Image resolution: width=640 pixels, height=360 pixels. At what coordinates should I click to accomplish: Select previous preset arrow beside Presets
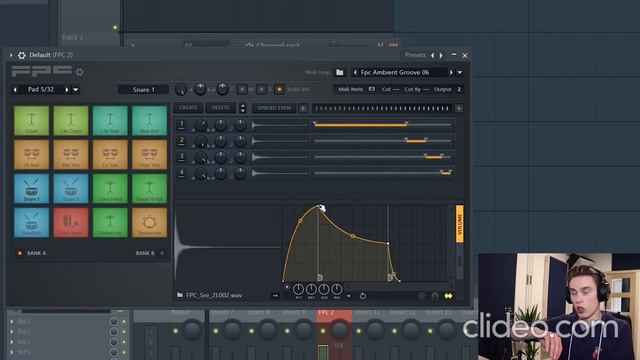(x=432, y=55)
